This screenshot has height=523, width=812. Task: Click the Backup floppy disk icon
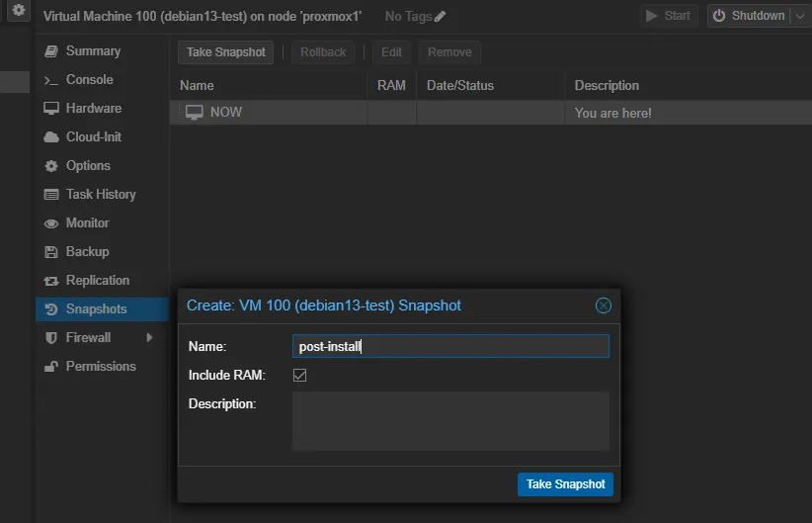click(50, 252)
